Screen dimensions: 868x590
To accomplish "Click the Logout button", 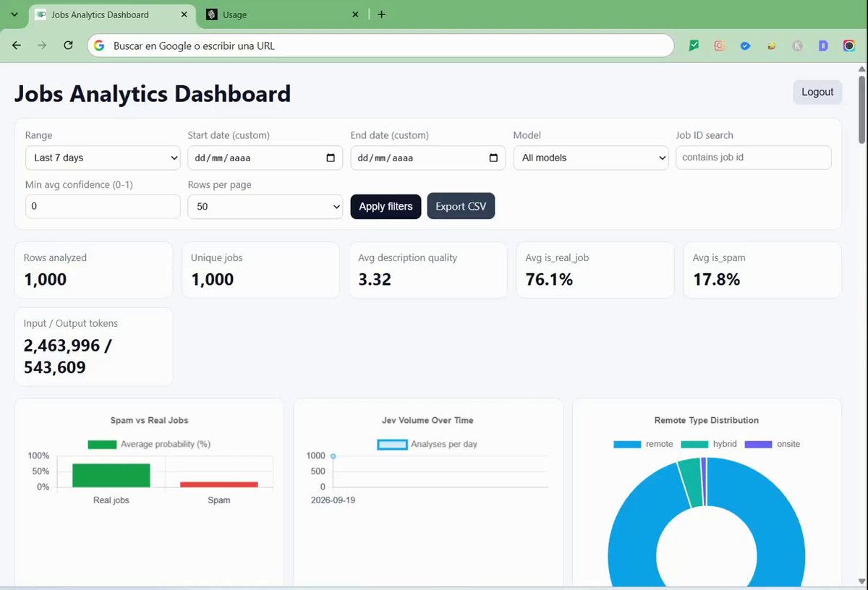I will coord(817,92).
